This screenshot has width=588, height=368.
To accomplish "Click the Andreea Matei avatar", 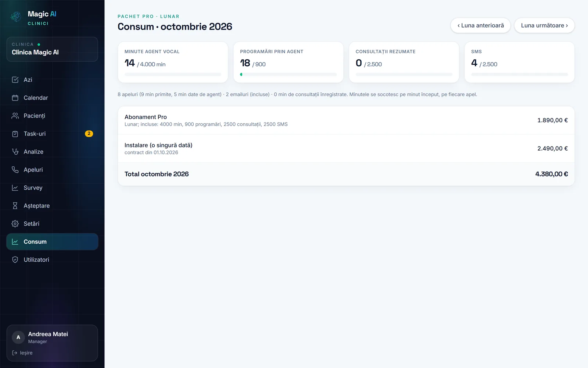I will (18, 337).
